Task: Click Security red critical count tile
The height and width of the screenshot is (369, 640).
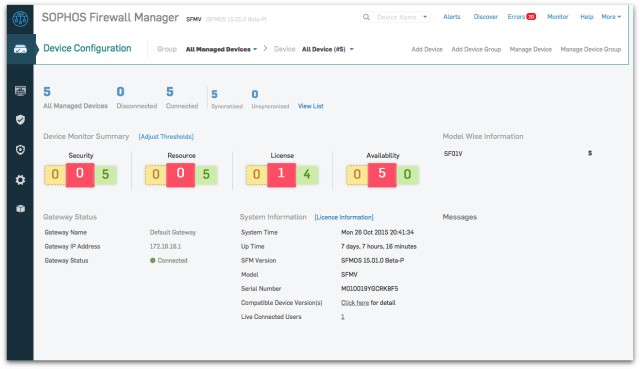Action: pyautogui.click(x=80, y=175)
